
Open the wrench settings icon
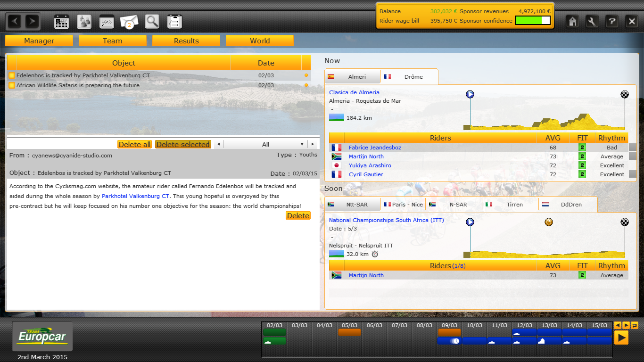tap(592, 21)
